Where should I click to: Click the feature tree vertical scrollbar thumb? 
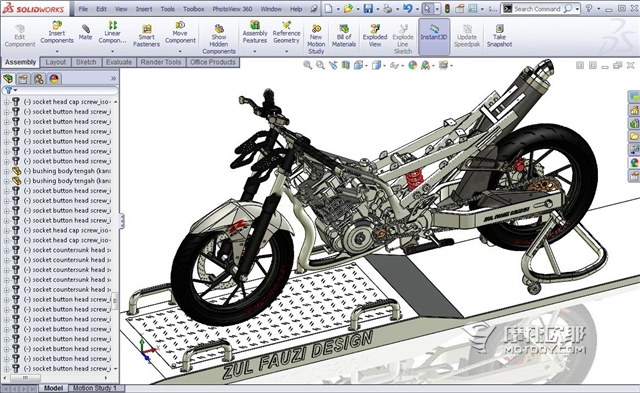[x=115, y=301]
